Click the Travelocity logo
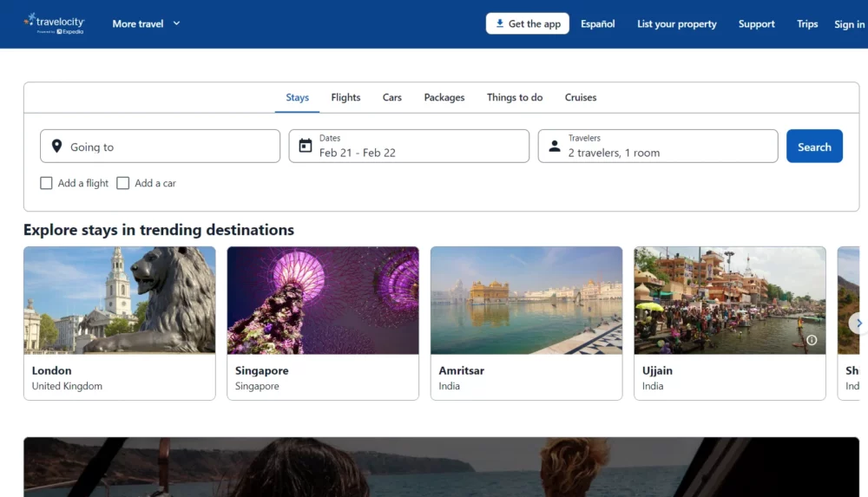The image size is (868, 497). pos(54,23)
